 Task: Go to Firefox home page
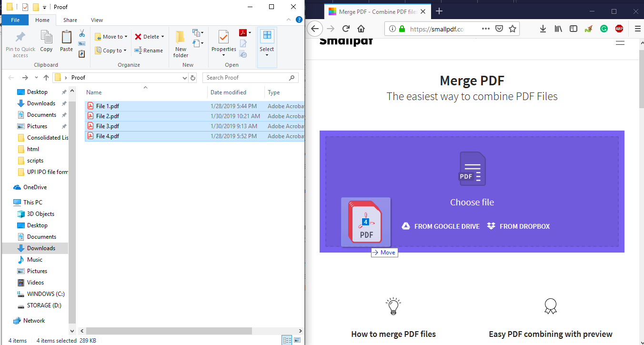click(x=362, y=29)
